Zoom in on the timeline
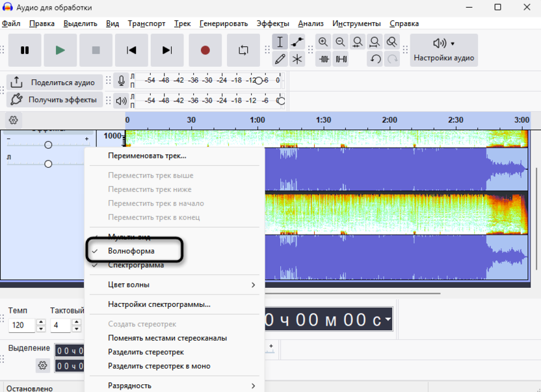 (x=323, y=42)
